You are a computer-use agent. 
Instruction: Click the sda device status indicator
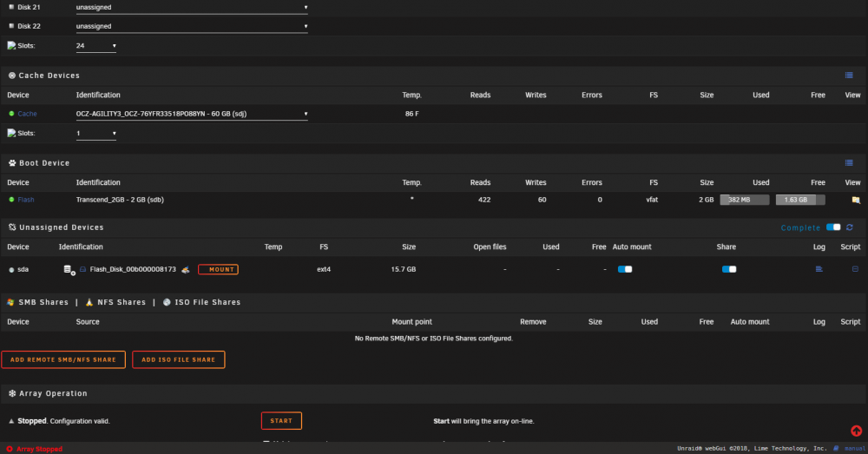coord(11,270)
